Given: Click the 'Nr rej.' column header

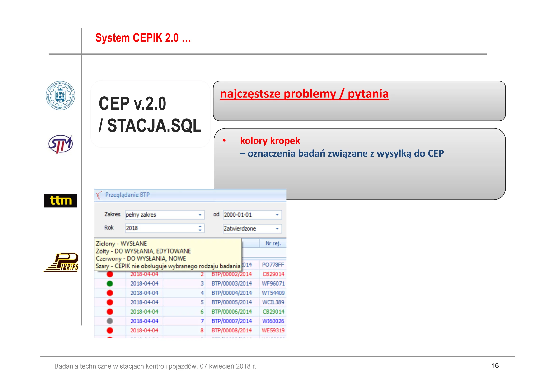Looking at the screenshot, I should pyautogui.click(x=273, y=244).
